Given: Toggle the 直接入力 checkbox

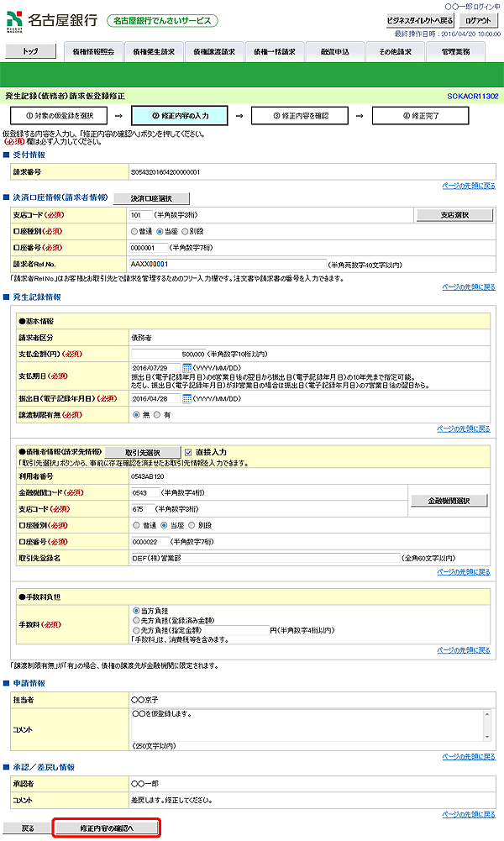Looking at the screenshot, I should click(188, 452).
